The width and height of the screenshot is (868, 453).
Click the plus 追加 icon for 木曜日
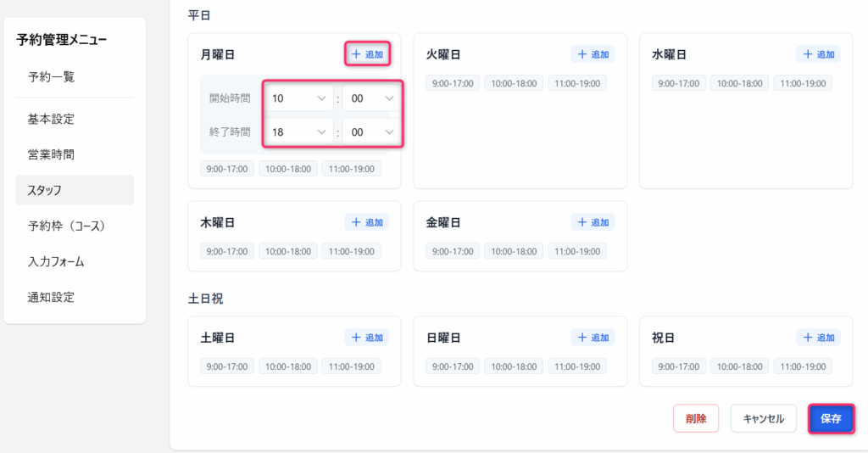[366, 222]
